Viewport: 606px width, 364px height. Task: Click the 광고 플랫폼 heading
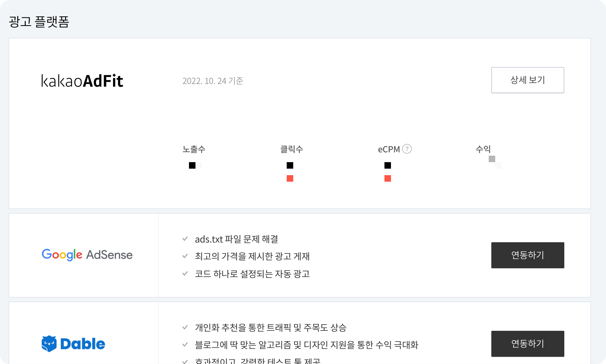click(39, 22)
